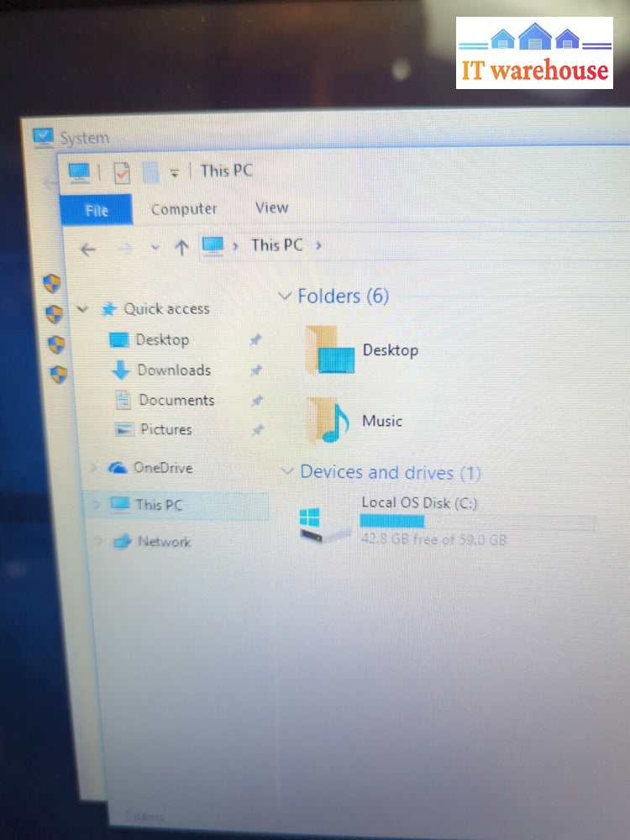630x840 pixels.
Task: Open the File menu tab
Action: click(97, 210)
